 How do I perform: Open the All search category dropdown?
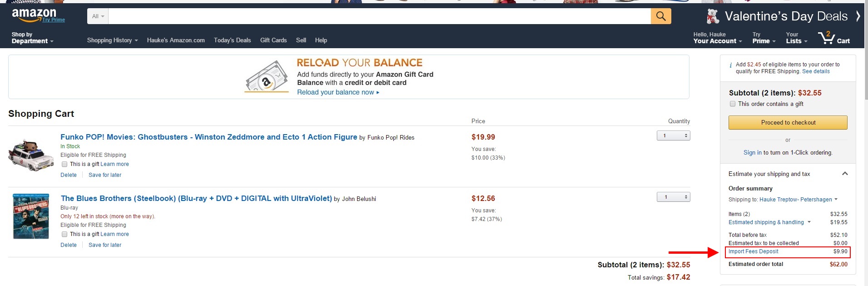pyautogui.click(x=98, y=16)
